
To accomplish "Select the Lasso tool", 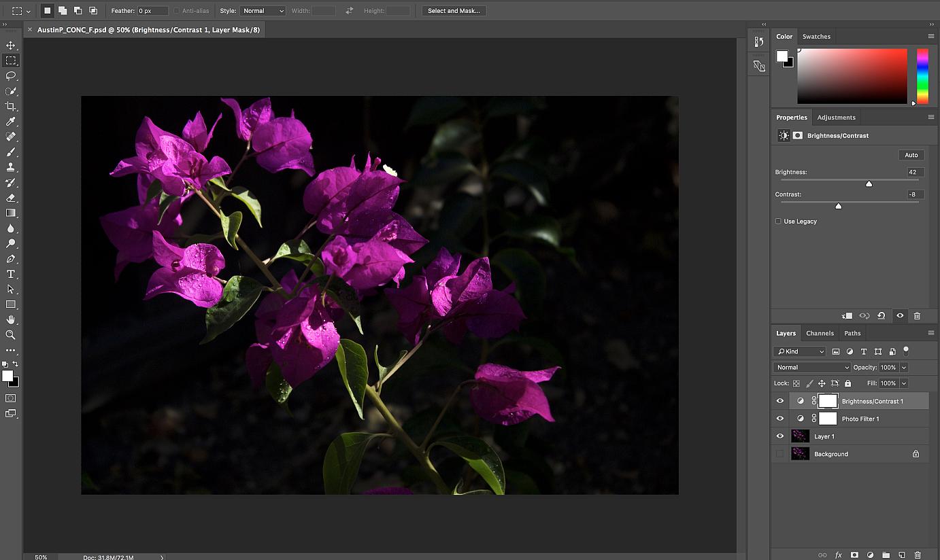I will click(x=11, y=76).
